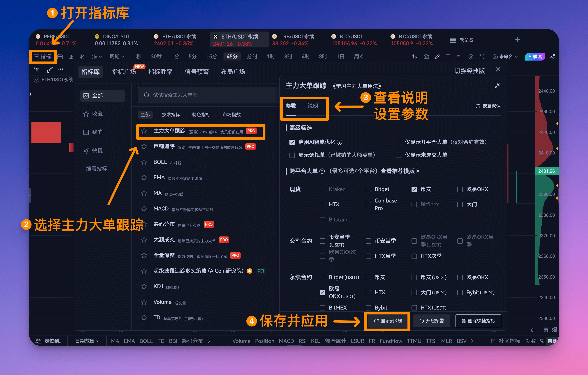
Task: Open 收藏 favorites in sidebar
Action: tap(93, 114)
